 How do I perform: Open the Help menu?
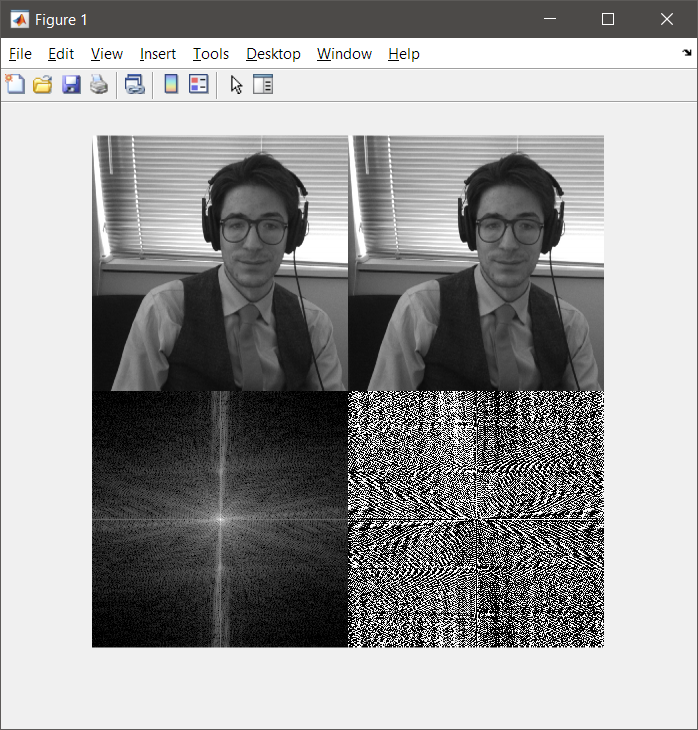pyautogui.click(x=404, y=54)
